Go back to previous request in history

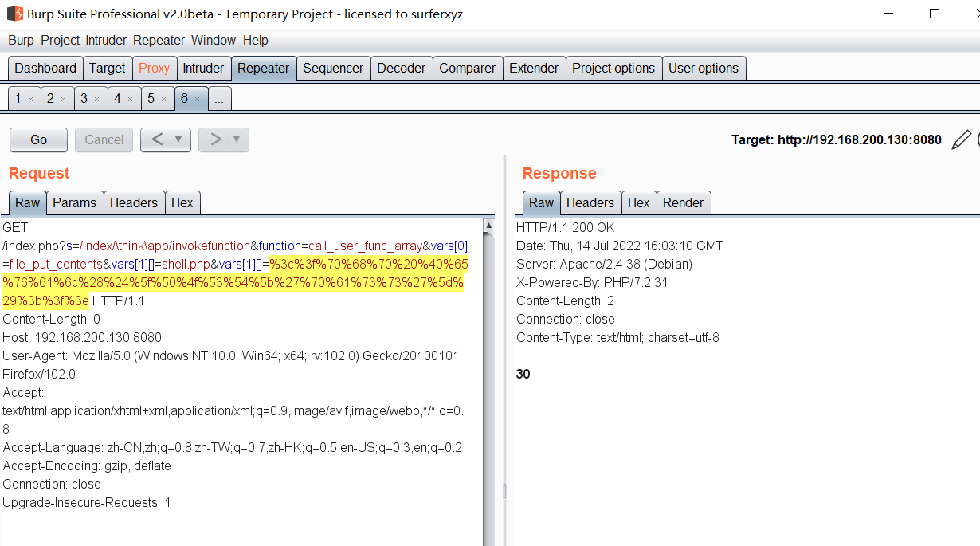pos(156,139)
